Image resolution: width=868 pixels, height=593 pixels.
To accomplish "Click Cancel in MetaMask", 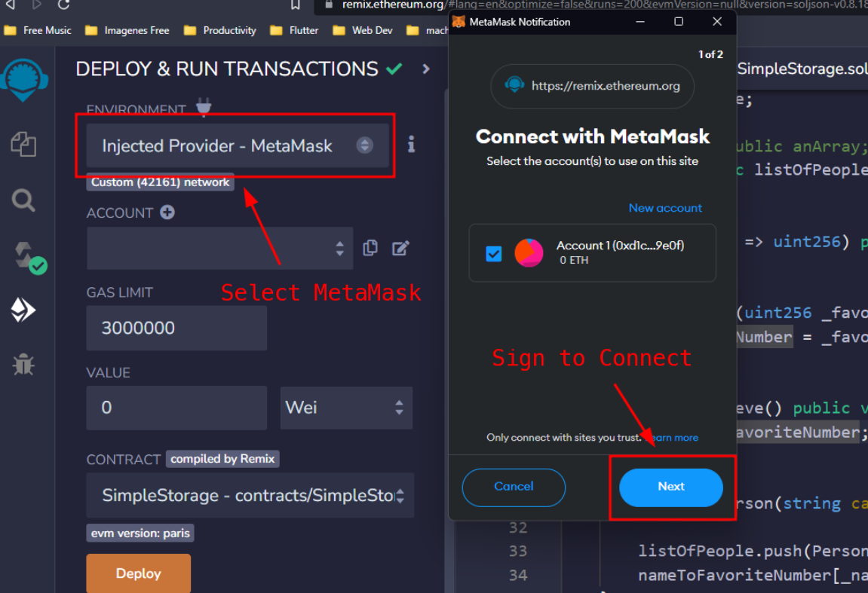I will point(514,487).
